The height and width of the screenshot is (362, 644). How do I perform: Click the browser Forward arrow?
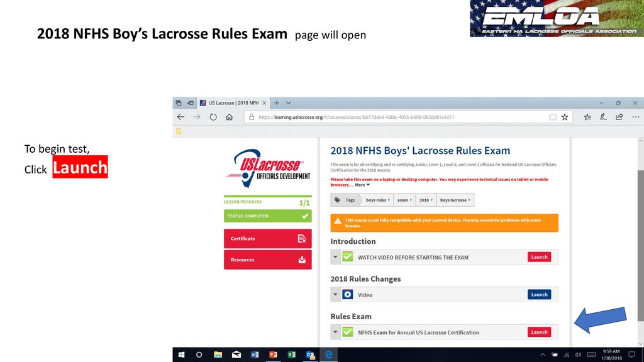coord(197,117)
